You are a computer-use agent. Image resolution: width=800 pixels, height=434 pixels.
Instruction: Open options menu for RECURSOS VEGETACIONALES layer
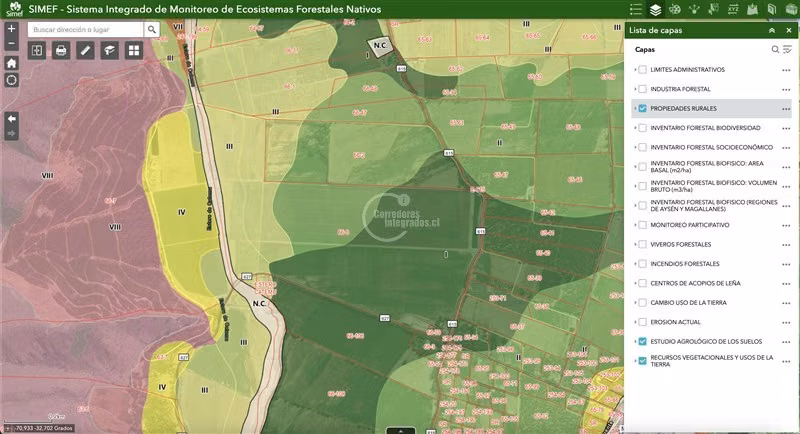coord(786,361)
